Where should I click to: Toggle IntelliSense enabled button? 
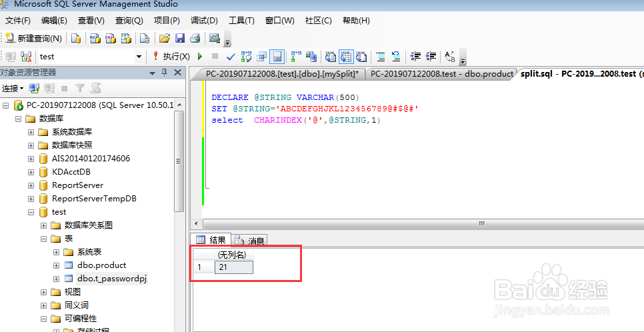point(277,56)
